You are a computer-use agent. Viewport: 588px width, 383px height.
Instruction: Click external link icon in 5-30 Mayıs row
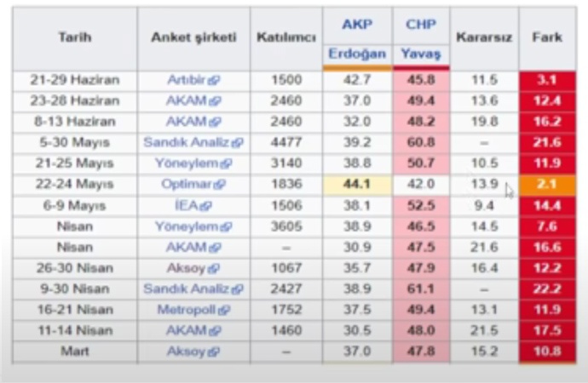click(x=237, y=143)
